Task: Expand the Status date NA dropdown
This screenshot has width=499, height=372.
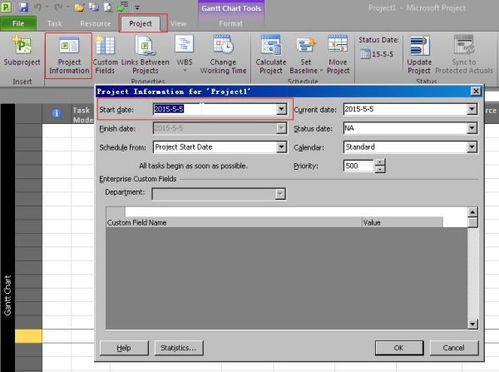Action: 472,128
